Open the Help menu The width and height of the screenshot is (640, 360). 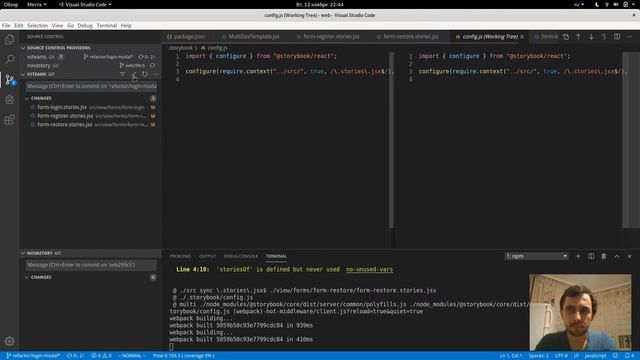126,25
